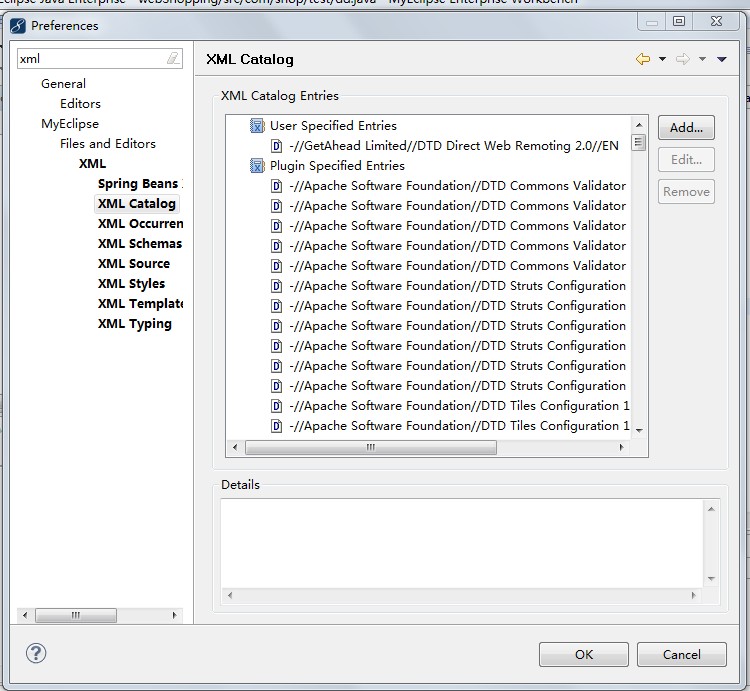The height and width of the screenshot is (691, 750).
Task: Select XML Catalog in the tree
Action: (137, 204)
